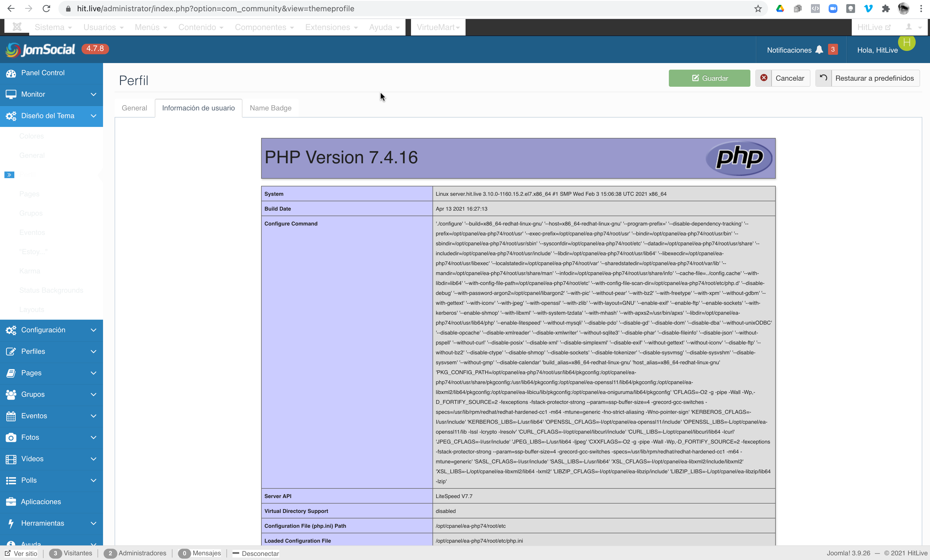Image resolution: width=930 pixels, height=560 pixels.
Task: Click the Desconectar link
Action: click(x=260, y=553)
